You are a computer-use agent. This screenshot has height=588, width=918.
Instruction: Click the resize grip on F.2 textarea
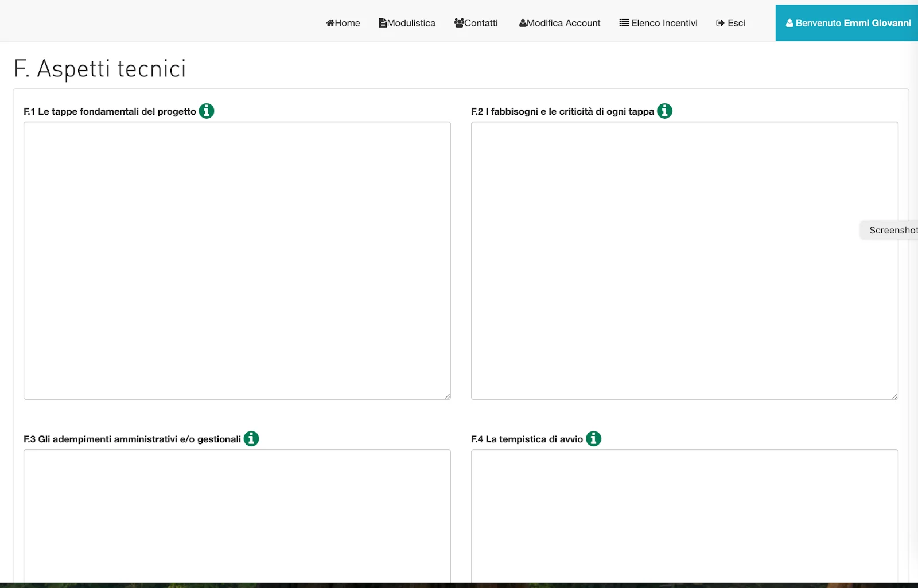[894, 396]
